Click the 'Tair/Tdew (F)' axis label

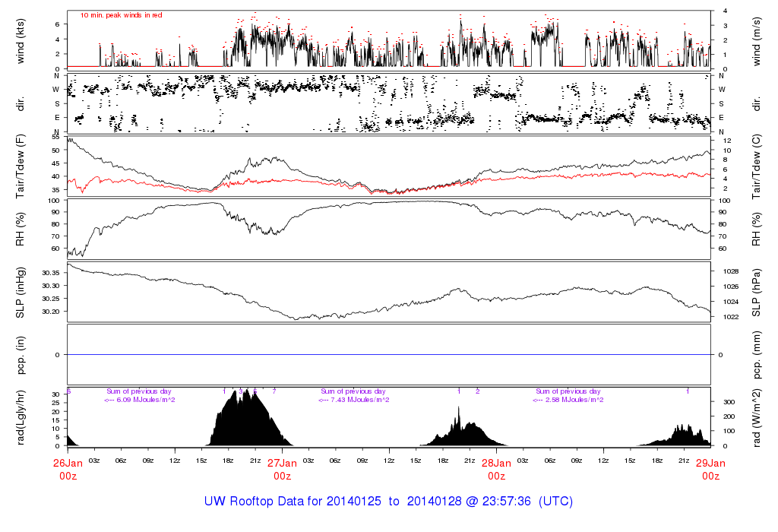click(x=21, y=166)
